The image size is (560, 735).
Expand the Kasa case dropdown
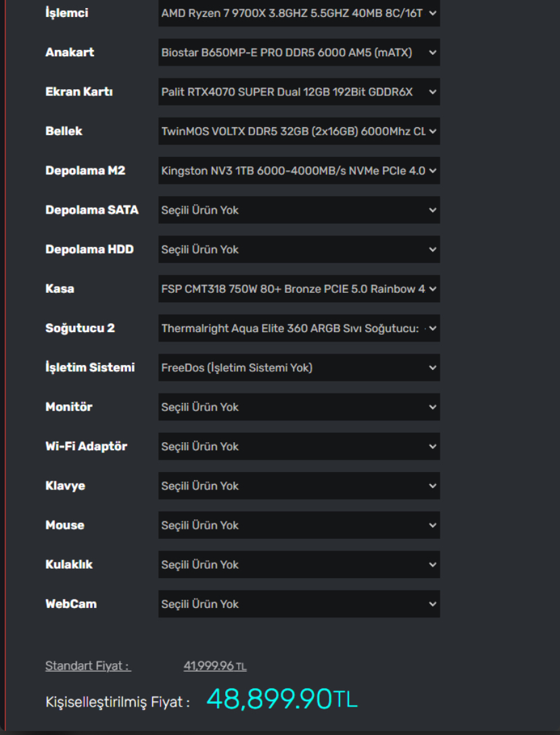pos(299,289)
